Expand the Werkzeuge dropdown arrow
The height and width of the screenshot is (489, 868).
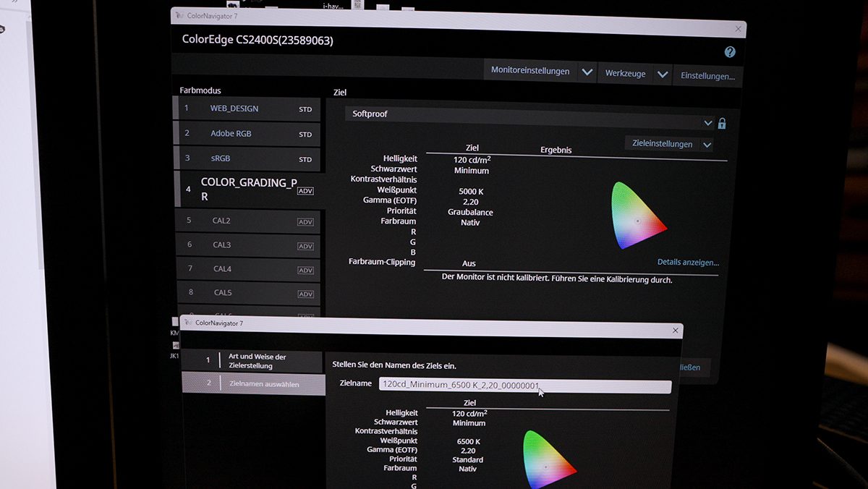pyautogui.click(x=663, y=75)
